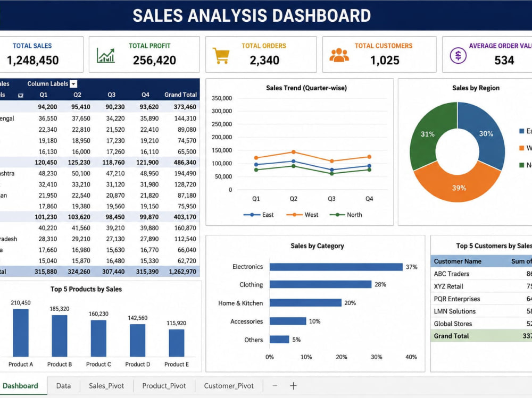Select the XYZ Retail customer row
The image size is (532, 398).
(x=481, y=286)
